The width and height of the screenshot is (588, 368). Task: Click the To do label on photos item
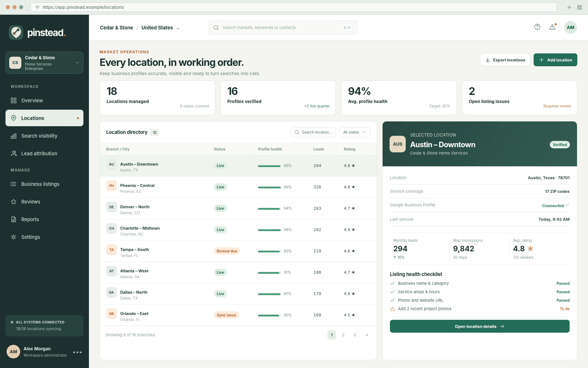(x=564, y=309)
